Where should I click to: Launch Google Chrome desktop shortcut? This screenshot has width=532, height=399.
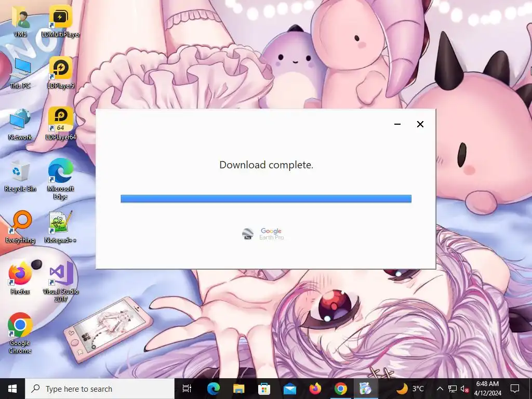(x=20, y=333)
